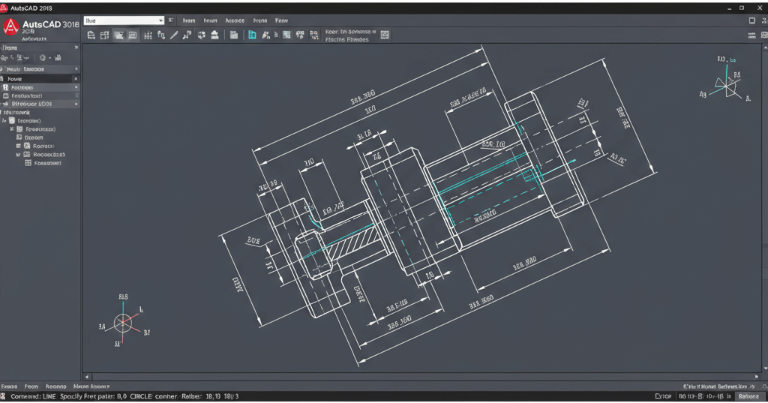
Task: Click the teal table icon in toolbar
Action: pyautogui.click(x=287, y=35)
